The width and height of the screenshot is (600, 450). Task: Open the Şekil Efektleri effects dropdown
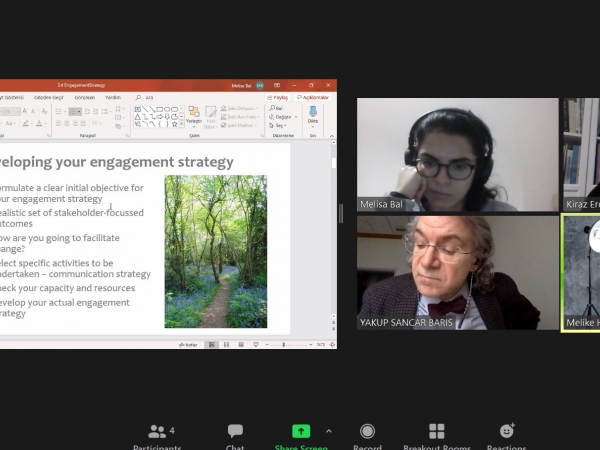[x=239, y=125]
